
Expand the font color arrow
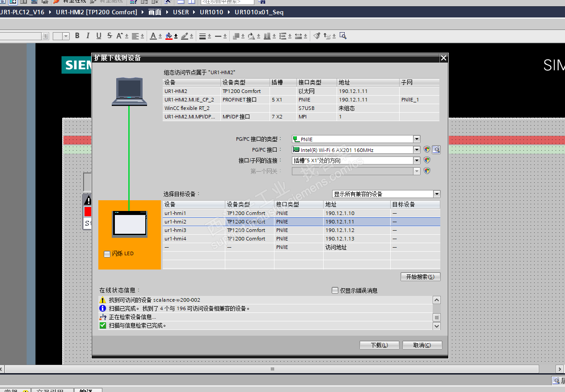click(160, 36)
